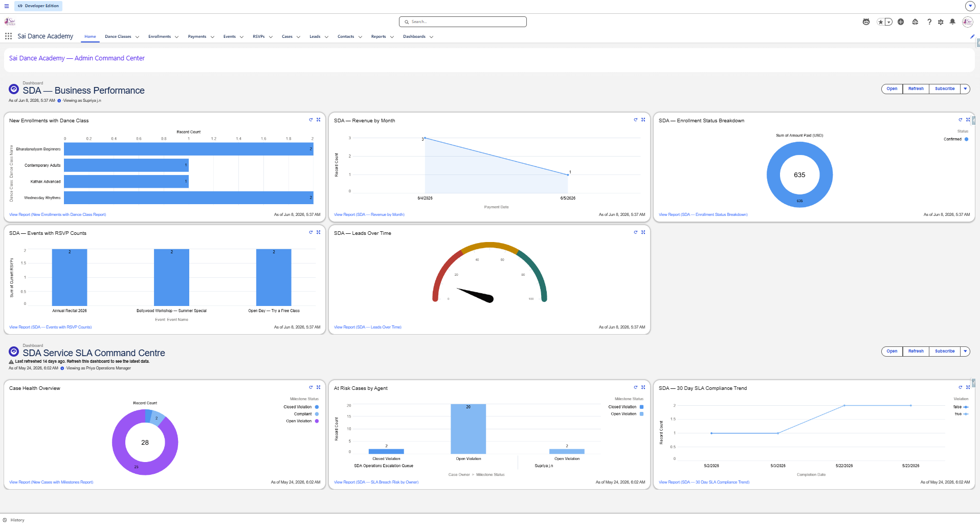980x526 pixels.
Task: Open View Report for New Cases with Milestones
Action: 51,483
